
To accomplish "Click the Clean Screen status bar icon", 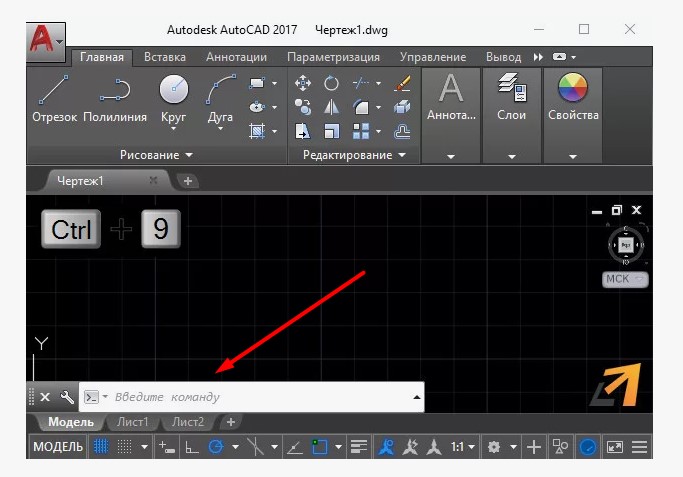I will click(x=614, y=447).
